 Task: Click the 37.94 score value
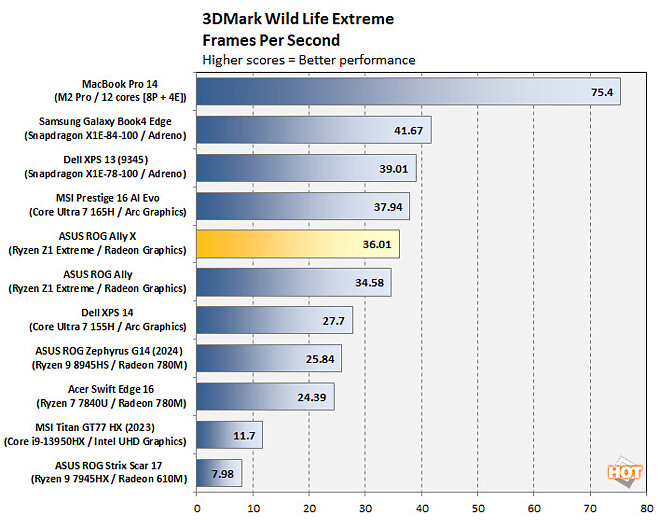pyautogui.click(x=388, y=207)
